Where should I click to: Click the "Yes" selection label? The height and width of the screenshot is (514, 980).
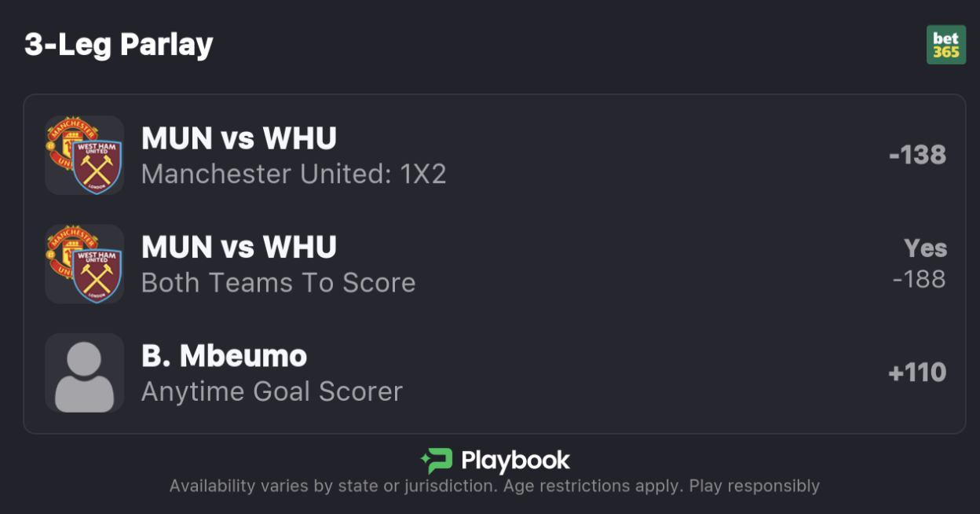tap(925, 248)
